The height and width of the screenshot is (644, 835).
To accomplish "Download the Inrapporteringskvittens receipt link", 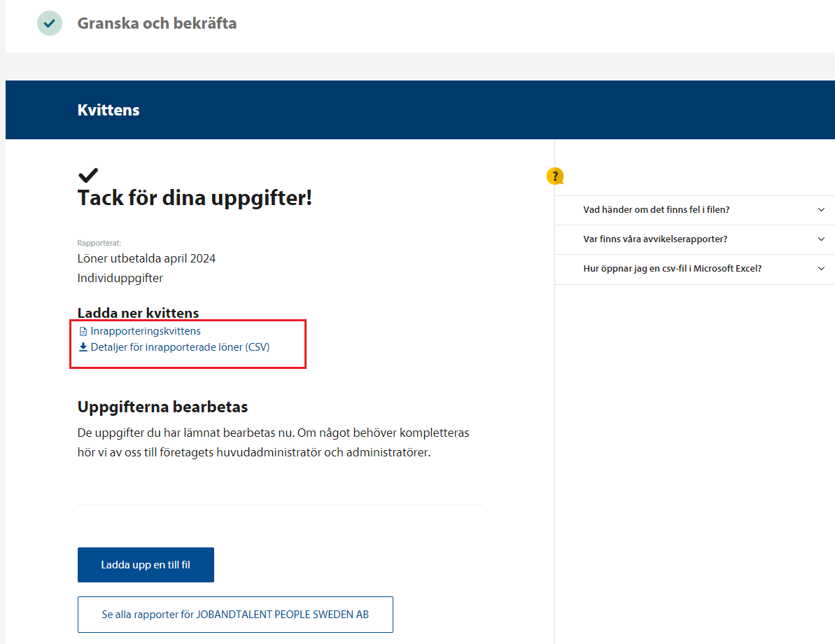I will (146, 331).
